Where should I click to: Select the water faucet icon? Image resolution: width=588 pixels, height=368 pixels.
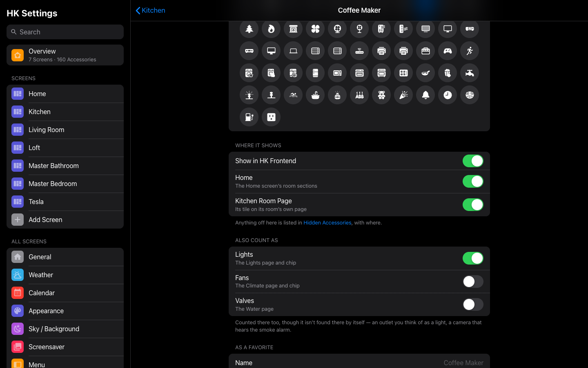[x=470, y=73]
